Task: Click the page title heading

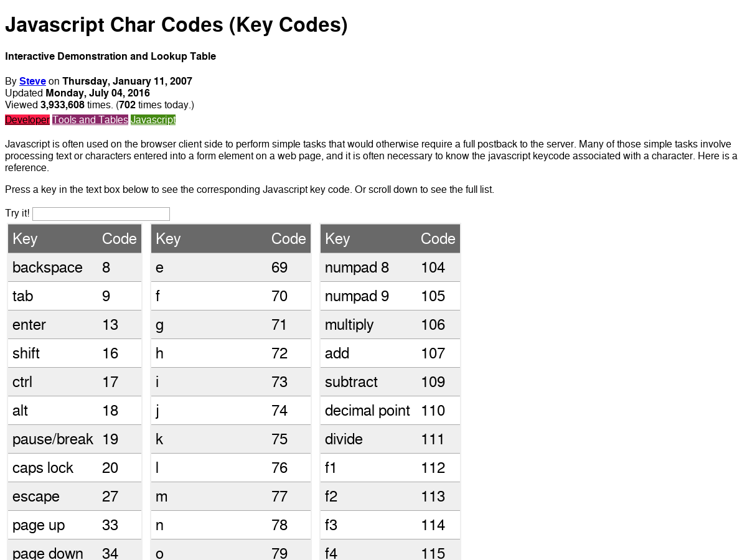Action: coord(176,25)
